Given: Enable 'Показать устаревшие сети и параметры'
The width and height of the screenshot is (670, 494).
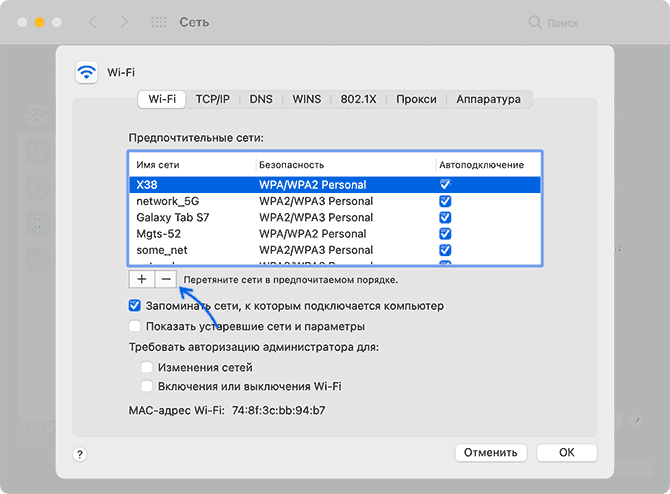Looking at the screenshot, I should point(135,326).
